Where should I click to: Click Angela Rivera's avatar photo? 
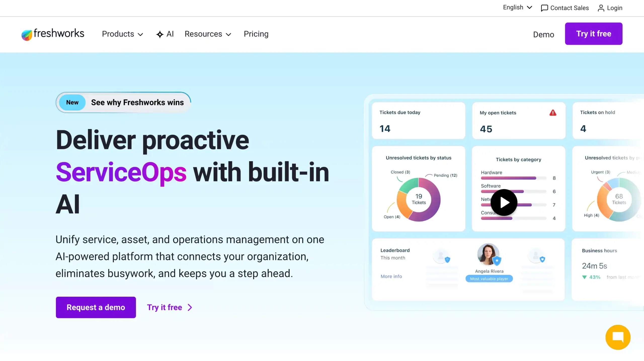point(488,254)
